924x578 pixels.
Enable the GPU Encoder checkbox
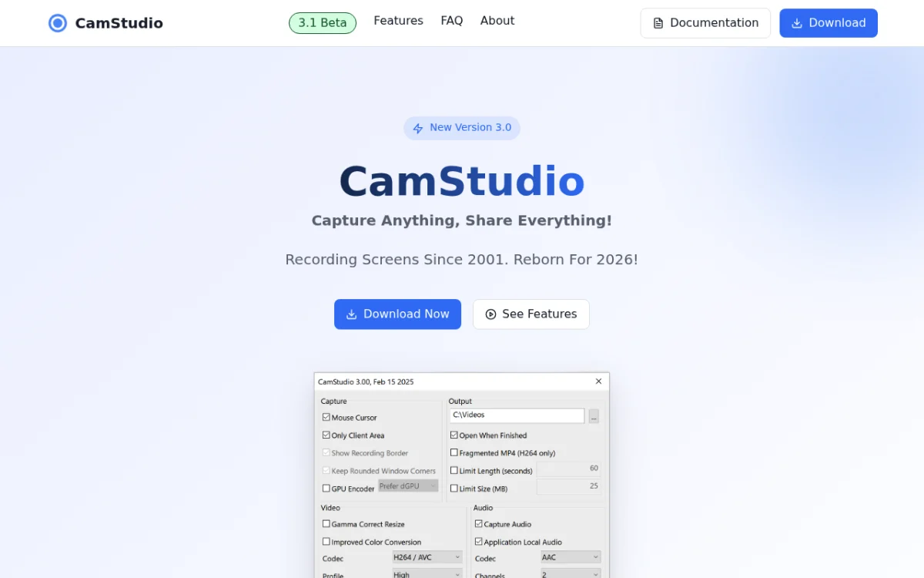point(326,488)
